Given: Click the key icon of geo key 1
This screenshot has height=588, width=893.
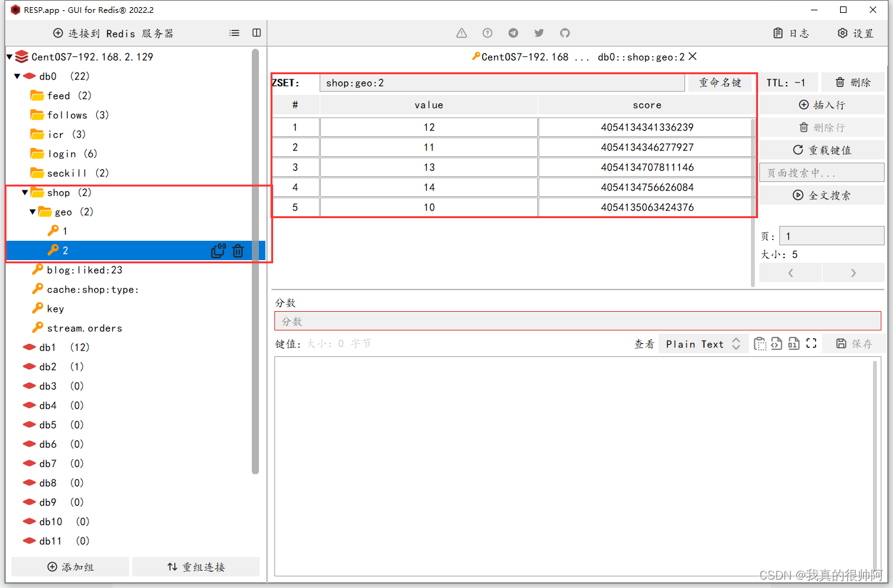Looking at the screenshot, I should pyautogui.click(x=54, y=230).
